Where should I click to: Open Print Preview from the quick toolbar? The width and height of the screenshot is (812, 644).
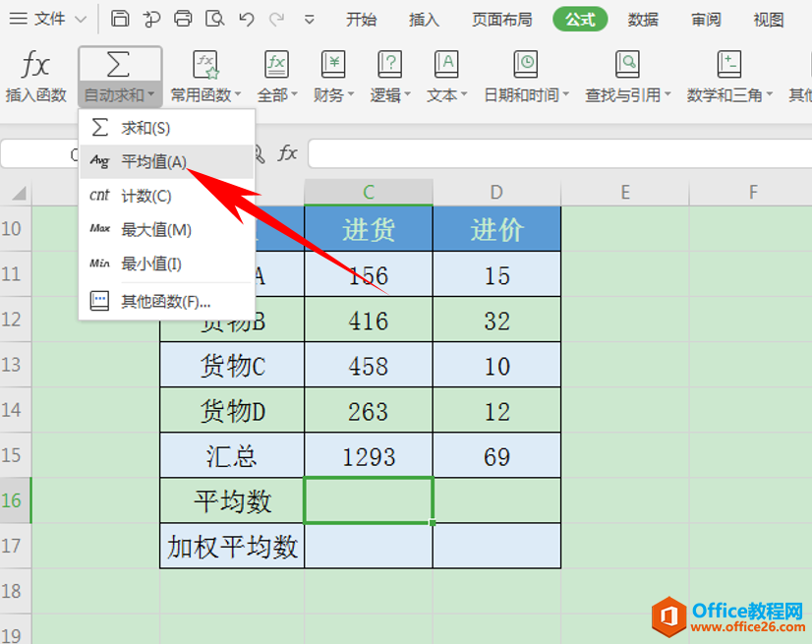[x=214, y=19]
